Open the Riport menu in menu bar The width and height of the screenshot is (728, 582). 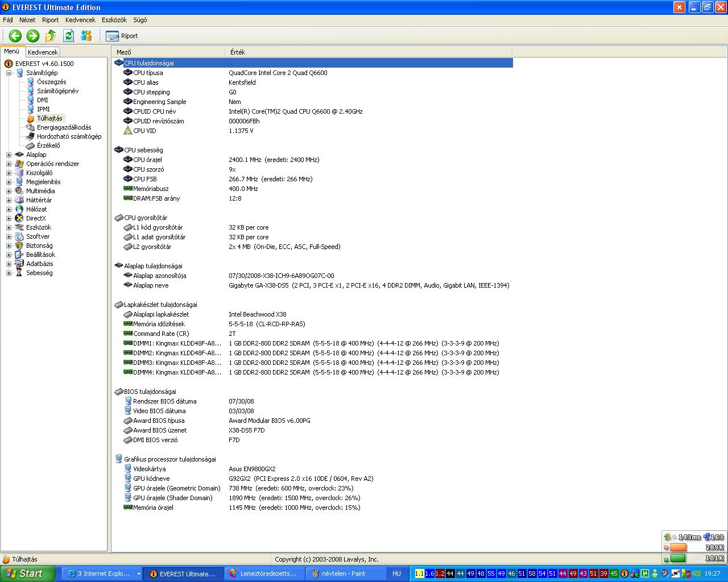click(x=50, y=20)
